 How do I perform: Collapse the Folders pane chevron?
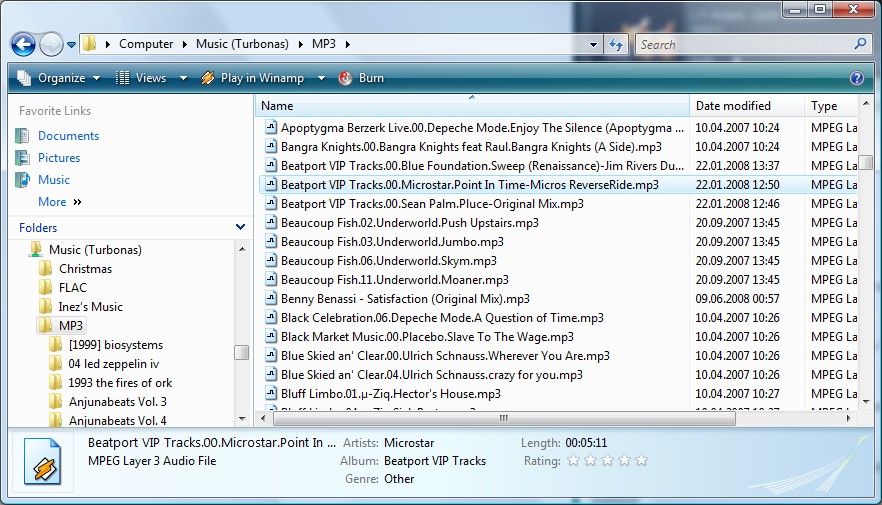click(240, 228)
